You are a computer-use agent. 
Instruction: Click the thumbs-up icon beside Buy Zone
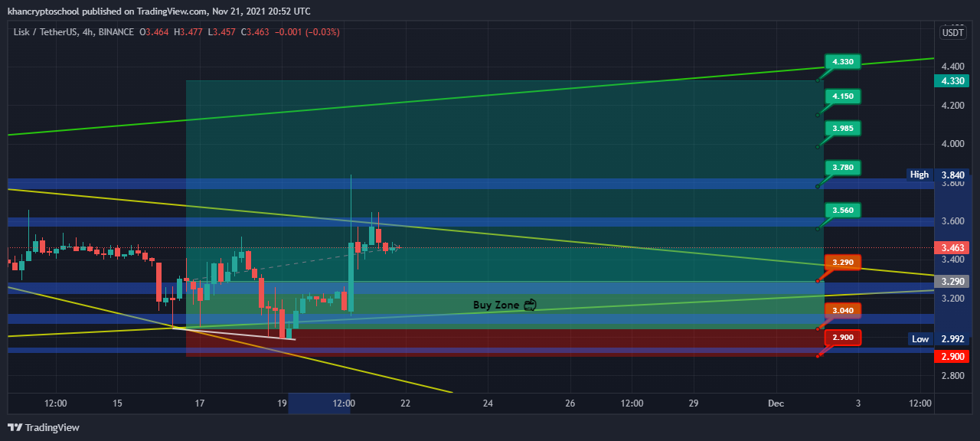click(x=530, y=305)
